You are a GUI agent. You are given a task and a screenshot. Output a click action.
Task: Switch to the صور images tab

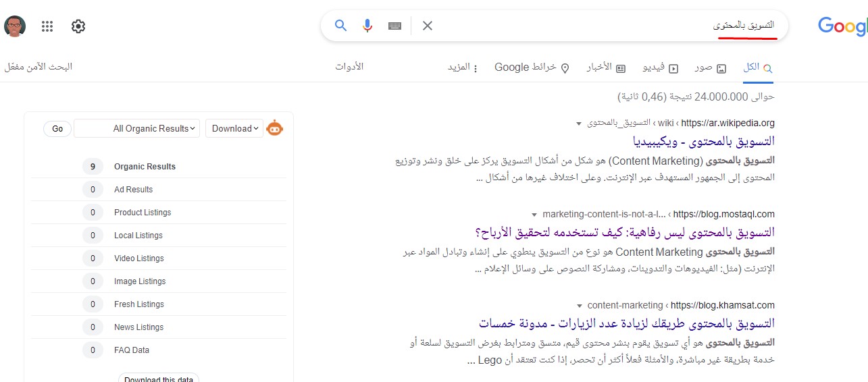tap(710, 67)
